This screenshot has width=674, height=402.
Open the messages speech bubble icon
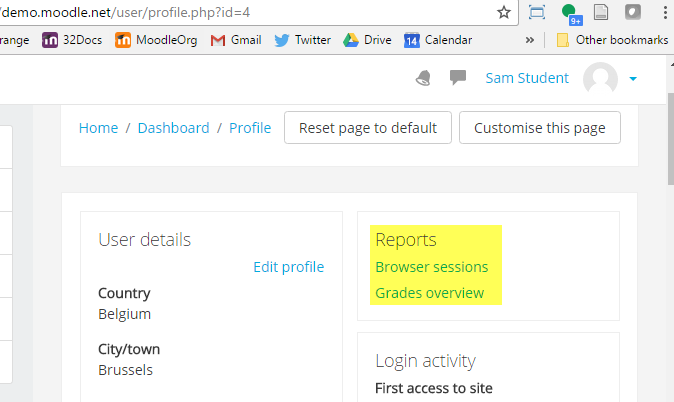458,77
